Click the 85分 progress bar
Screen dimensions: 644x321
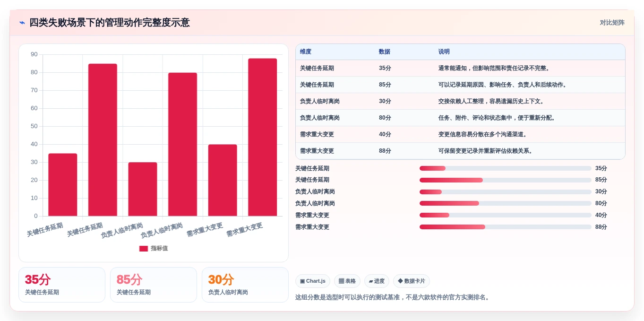506,180
